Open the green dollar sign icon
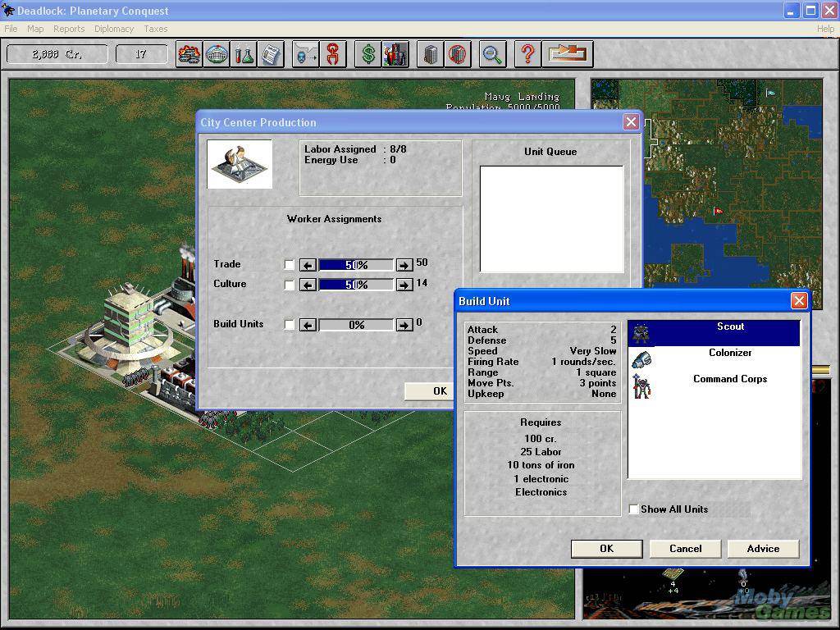Viewport: 840px width, 630px height. [368, 54]
